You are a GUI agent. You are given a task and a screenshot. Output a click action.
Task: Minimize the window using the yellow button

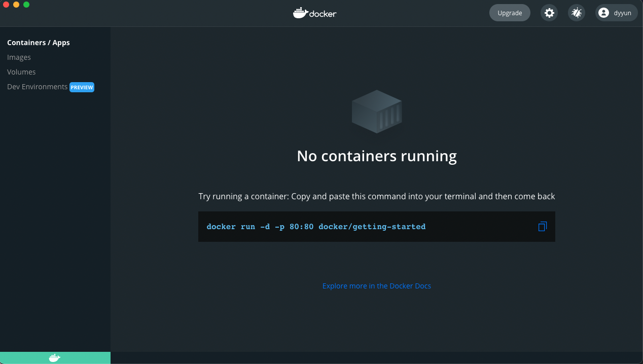coord(16,5)
